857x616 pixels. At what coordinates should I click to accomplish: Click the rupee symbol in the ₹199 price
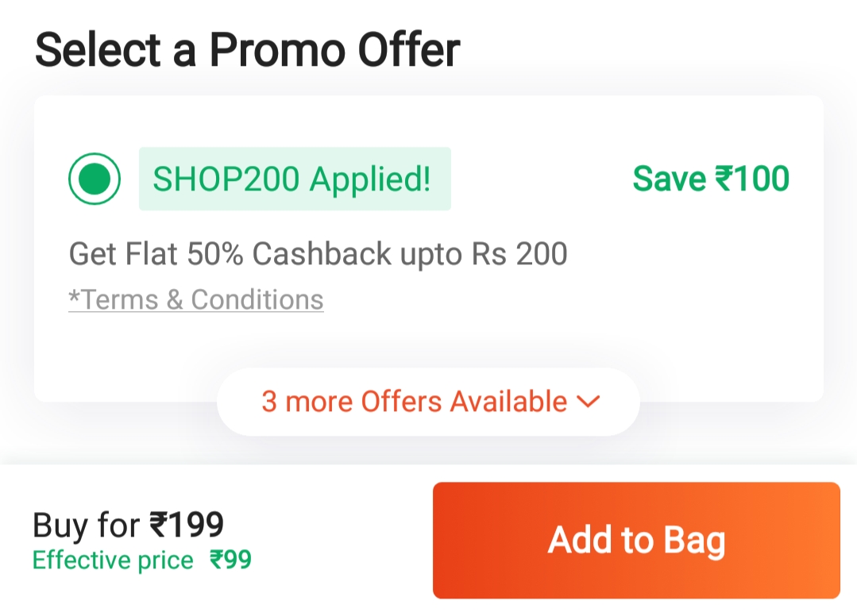pyautogui.click(x=157, y=525)
